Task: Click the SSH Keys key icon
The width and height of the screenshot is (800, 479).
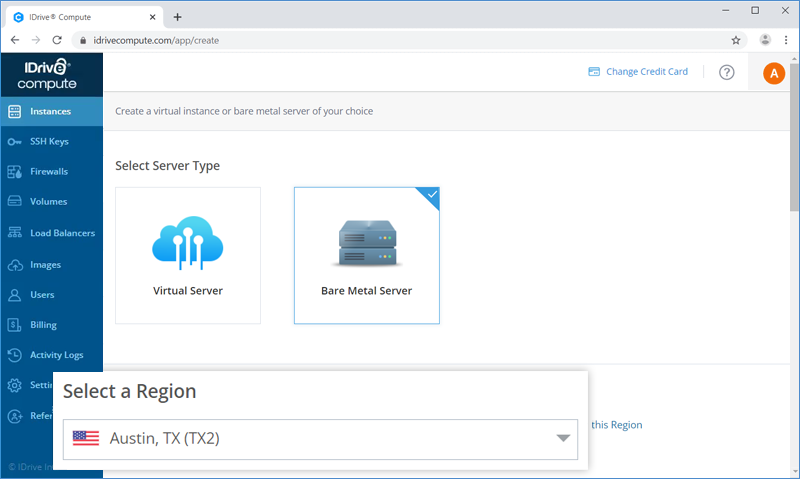Action: click(x=15, y=142)
